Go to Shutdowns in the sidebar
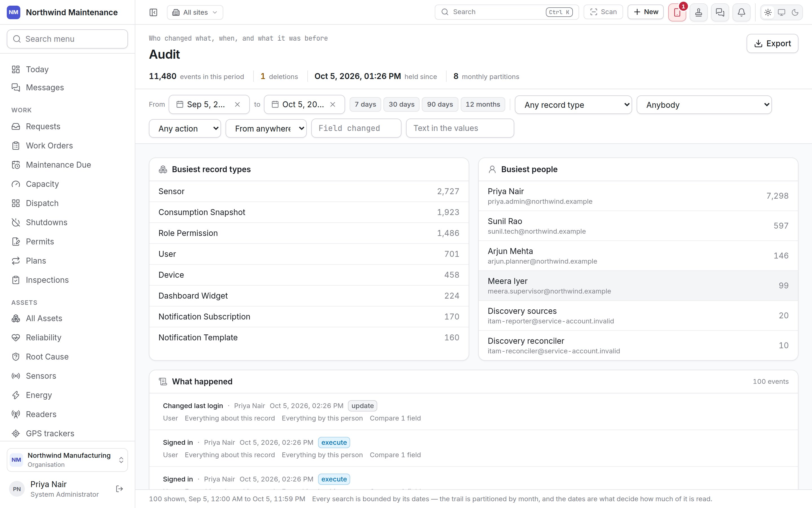Screen dimensions: 812x508 67,222
